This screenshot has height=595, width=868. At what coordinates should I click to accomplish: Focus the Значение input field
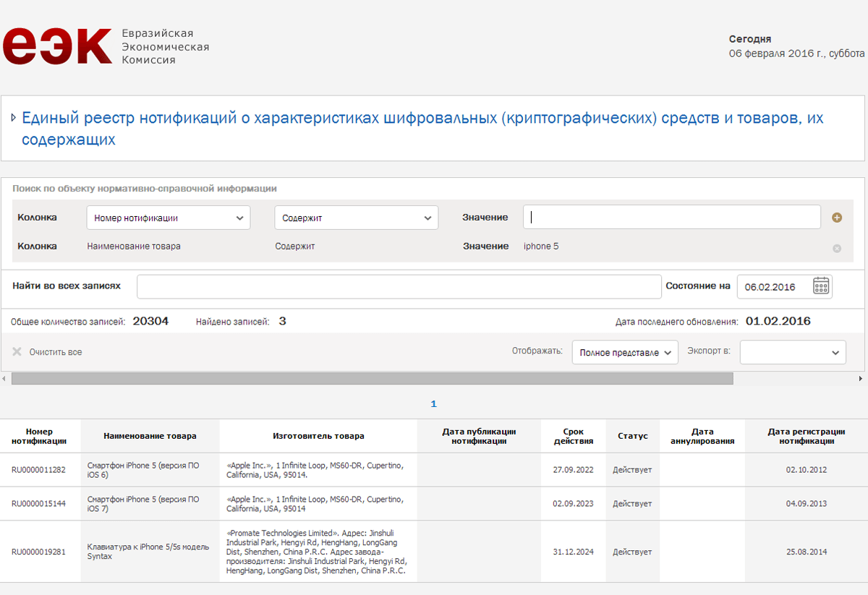(x=672, y=217)
